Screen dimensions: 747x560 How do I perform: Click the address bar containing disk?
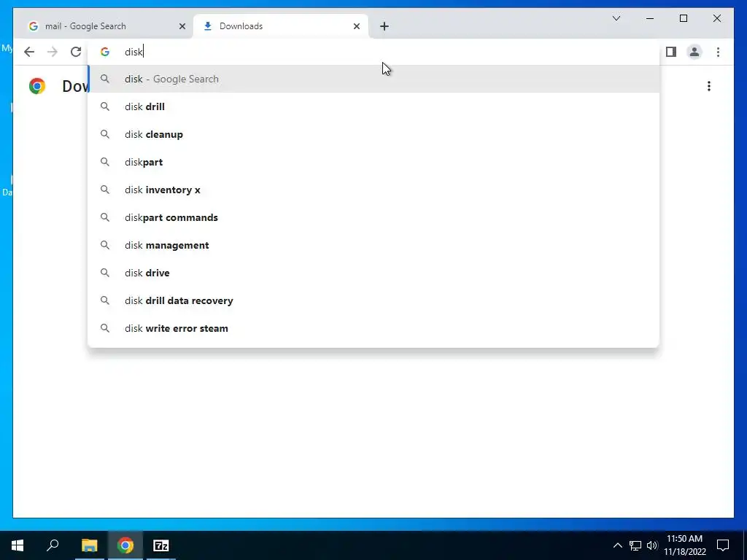[373, 52]
